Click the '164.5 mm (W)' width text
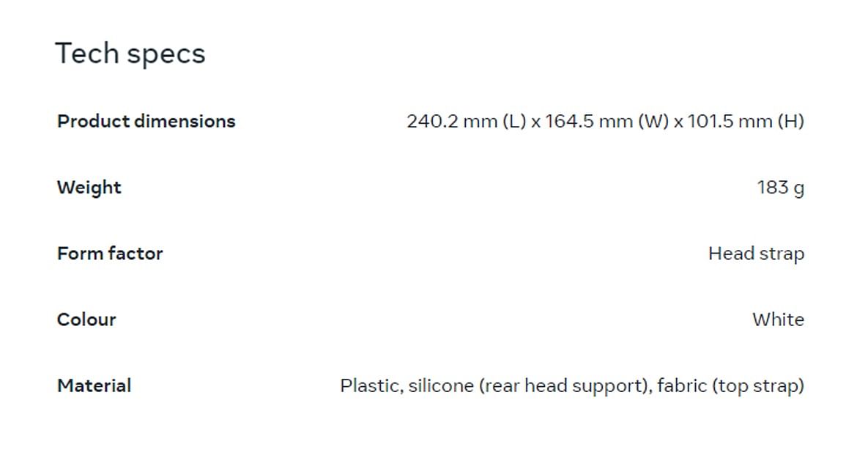Screen dimensions: 868x458 [607, 121]
